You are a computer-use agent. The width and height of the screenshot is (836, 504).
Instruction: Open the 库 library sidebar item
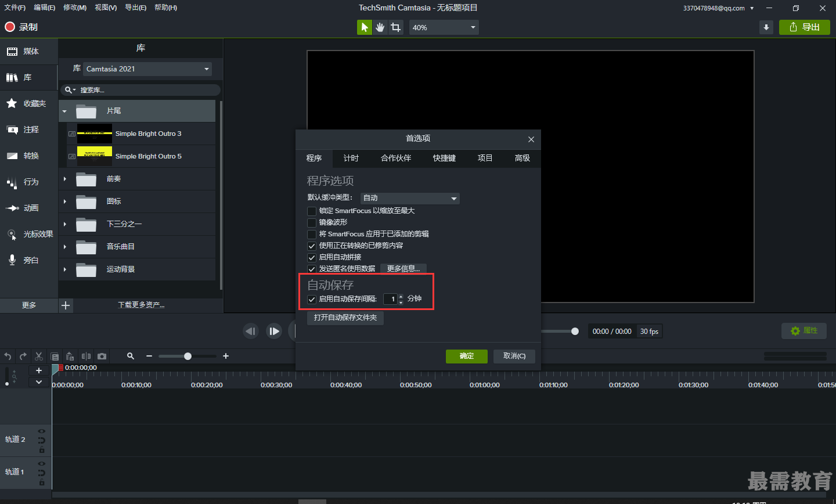point(29,77)
